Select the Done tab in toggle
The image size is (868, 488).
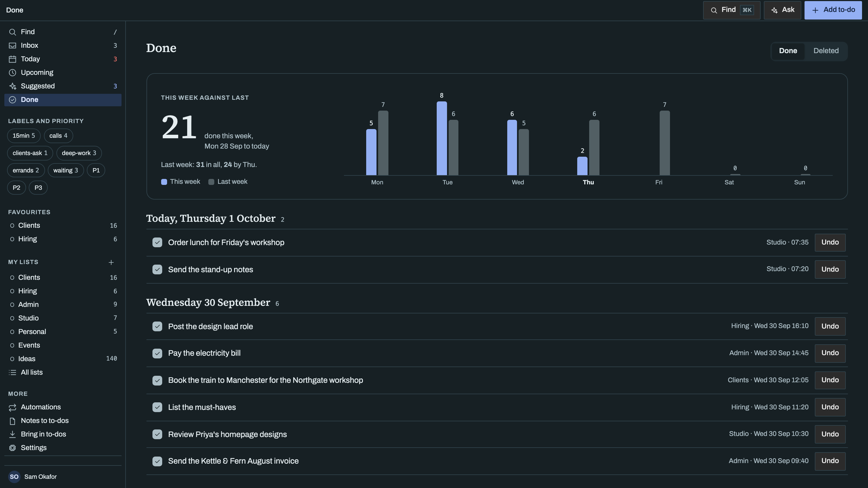pyautogui.click(x=788, y=51)
